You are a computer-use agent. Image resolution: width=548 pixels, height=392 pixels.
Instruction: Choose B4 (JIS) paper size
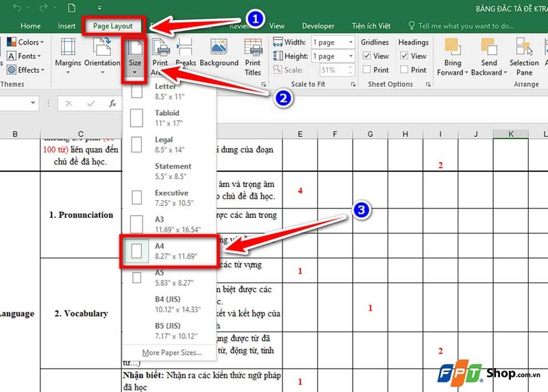pos(169,304)
